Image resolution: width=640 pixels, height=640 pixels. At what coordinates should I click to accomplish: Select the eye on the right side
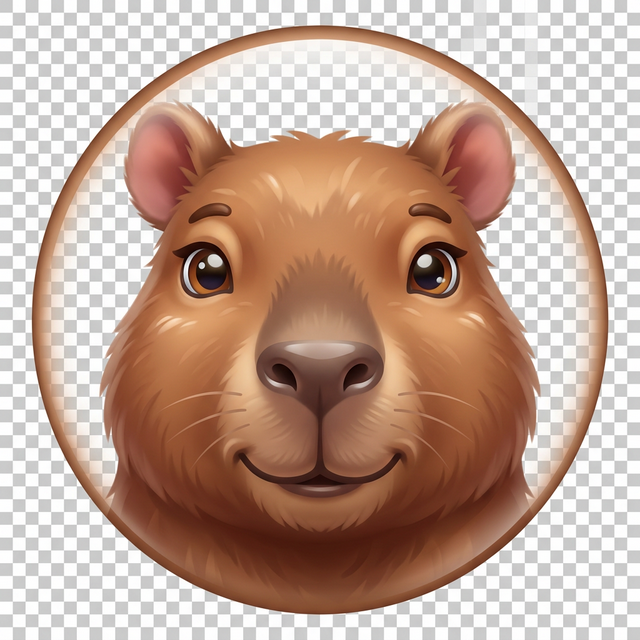[433, 270]
